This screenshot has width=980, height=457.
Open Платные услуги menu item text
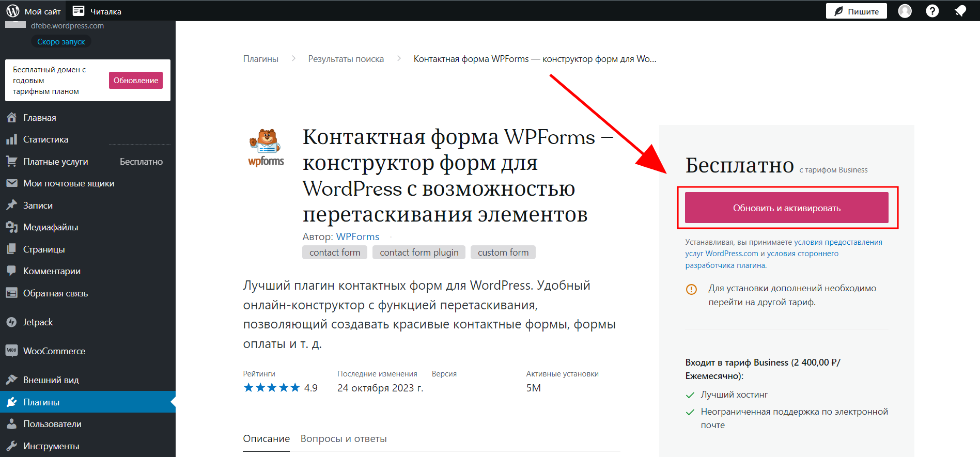tap(56, 162)
